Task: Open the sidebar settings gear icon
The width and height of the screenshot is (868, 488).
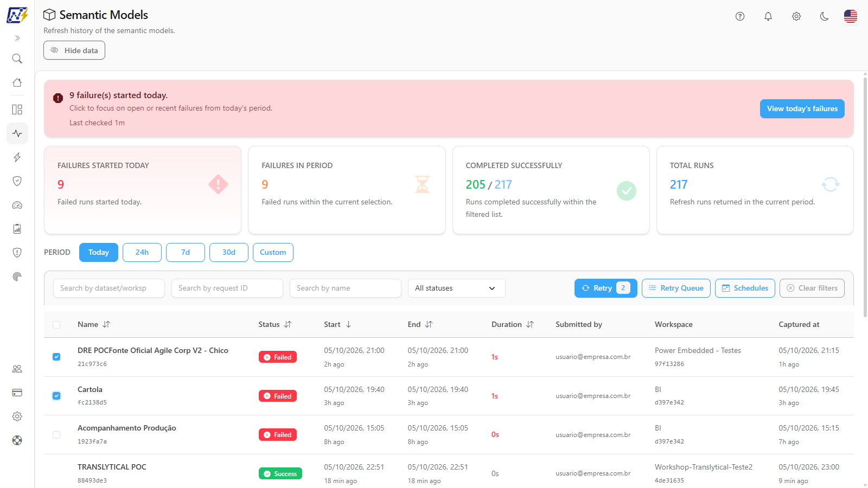Action: click(x=17, y=416)
